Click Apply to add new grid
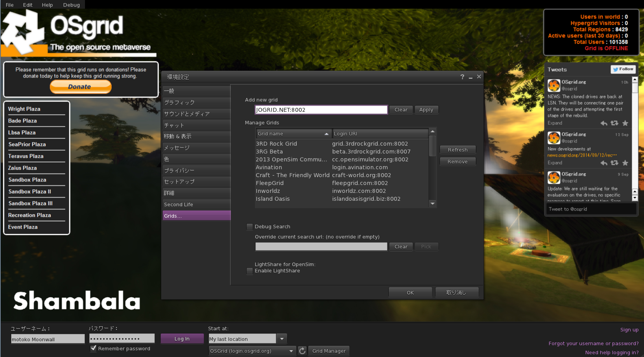 point(426,110)
